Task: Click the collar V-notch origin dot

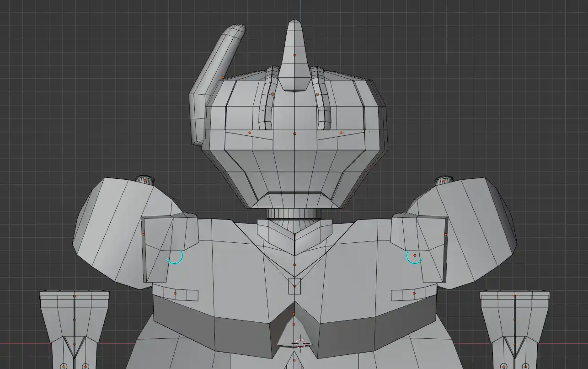Action: pos(294,235)
